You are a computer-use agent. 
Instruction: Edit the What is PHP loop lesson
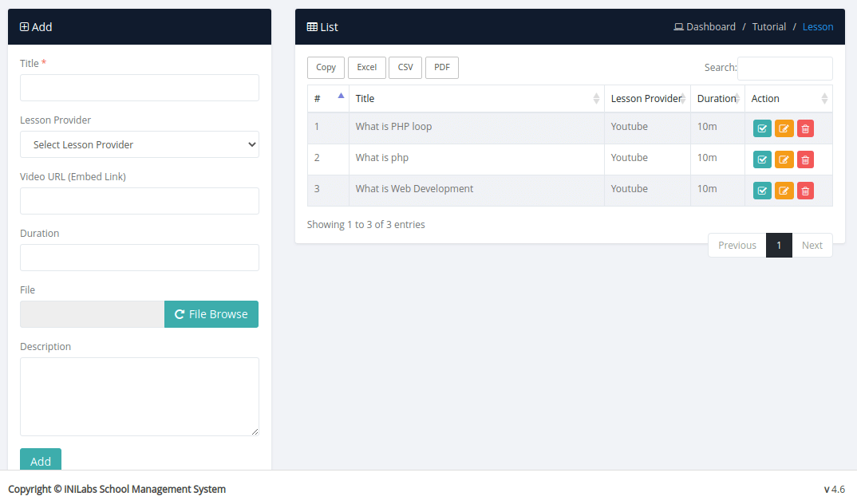[x=784, y=128]
